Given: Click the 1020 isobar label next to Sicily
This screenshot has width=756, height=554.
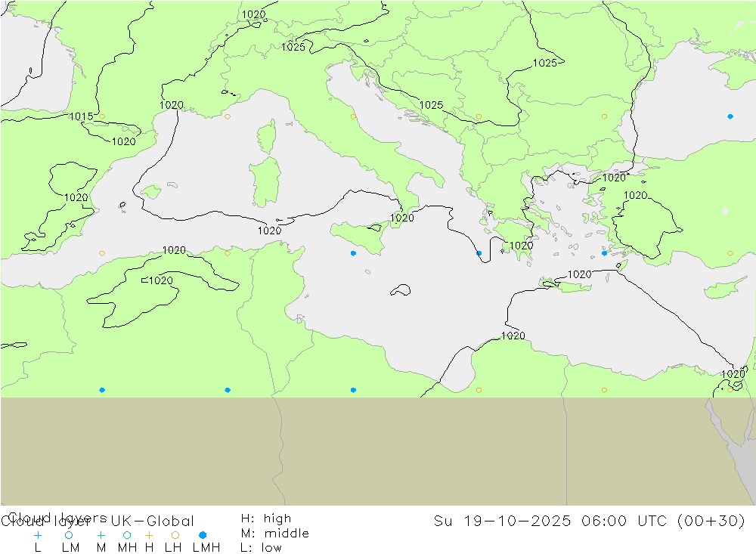Looking at the screenshot, I should [x=401, y=218].
